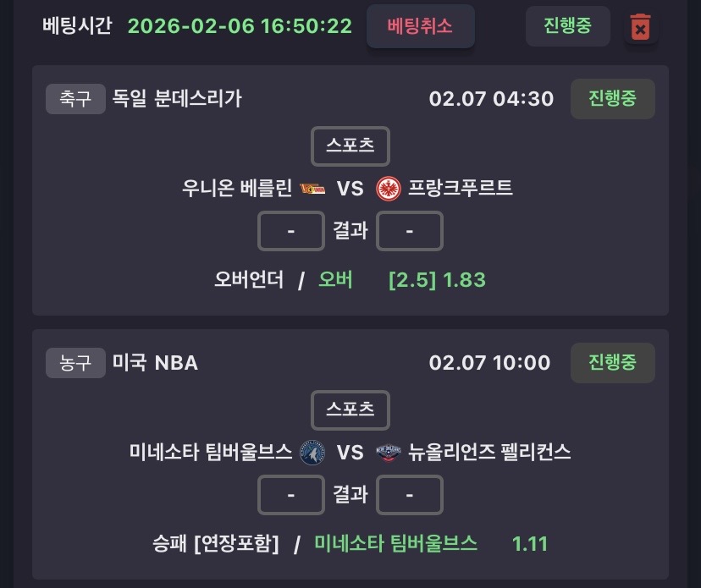
Task: Click Union Berlin's result score box
Action: (x=290, y=230)
